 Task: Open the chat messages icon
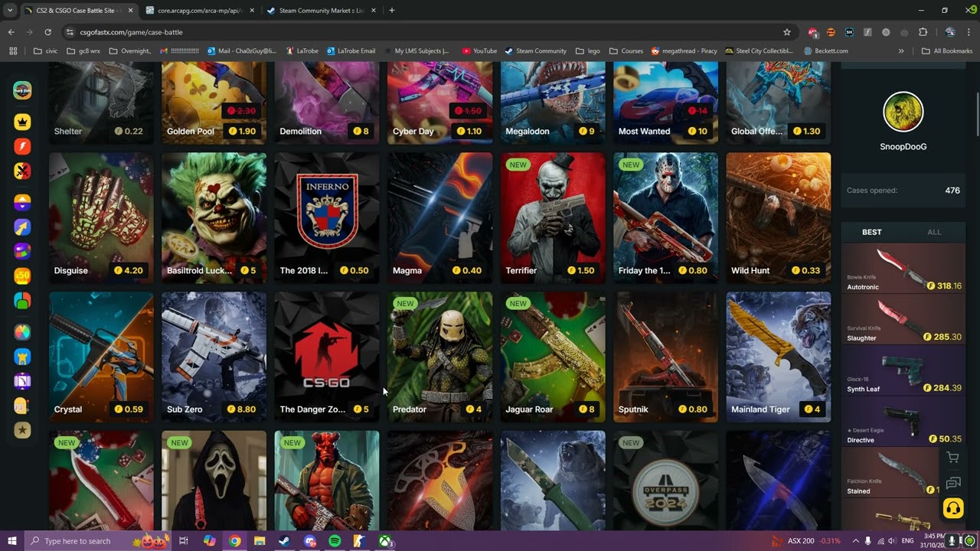coord(953,483)
